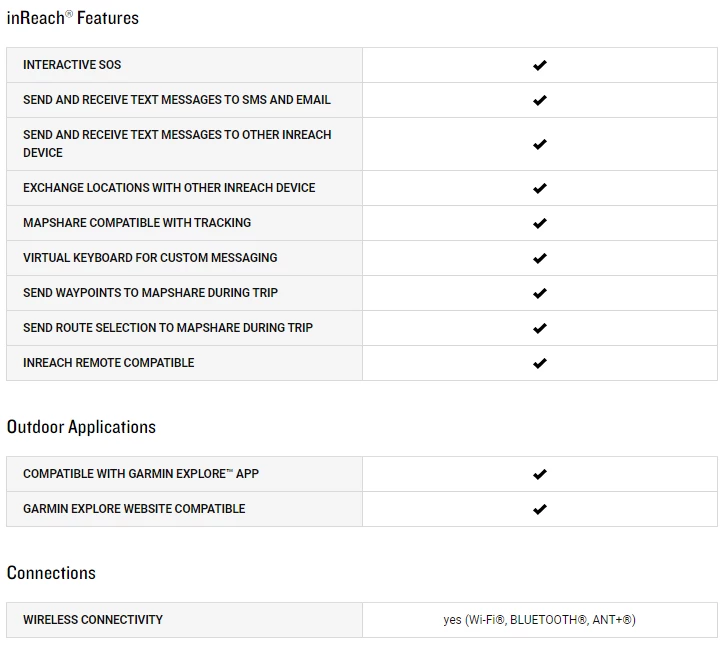Select the Connections section heading
Screen dimensions: 724x651
point(51,573)
